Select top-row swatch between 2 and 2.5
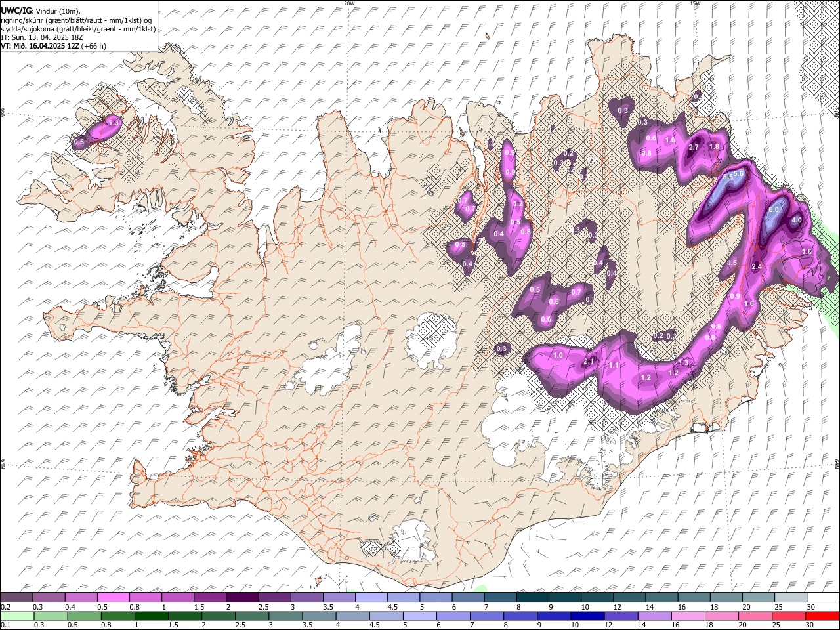 (x=241, y=598)
